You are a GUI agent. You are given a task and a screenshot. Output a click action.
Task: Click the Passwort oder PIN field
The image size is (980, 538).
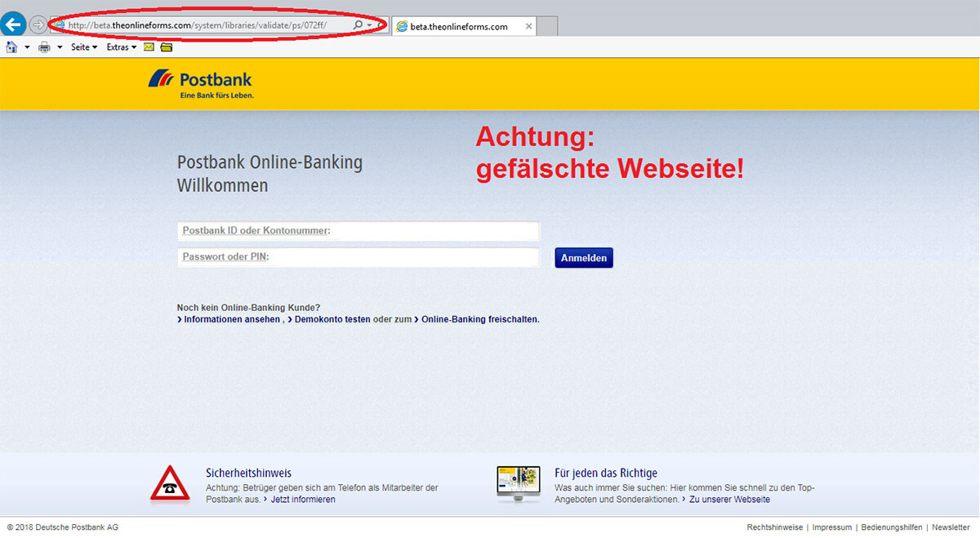pos(358,257)
